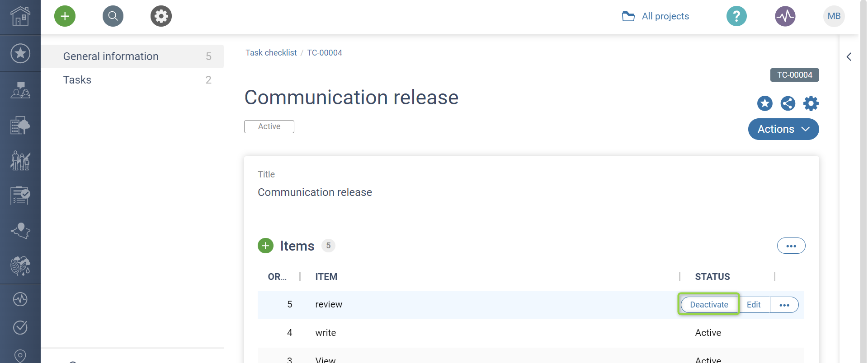Open the blue gear settings near title
Screen dimensions: 868x363
click(811, 103)
